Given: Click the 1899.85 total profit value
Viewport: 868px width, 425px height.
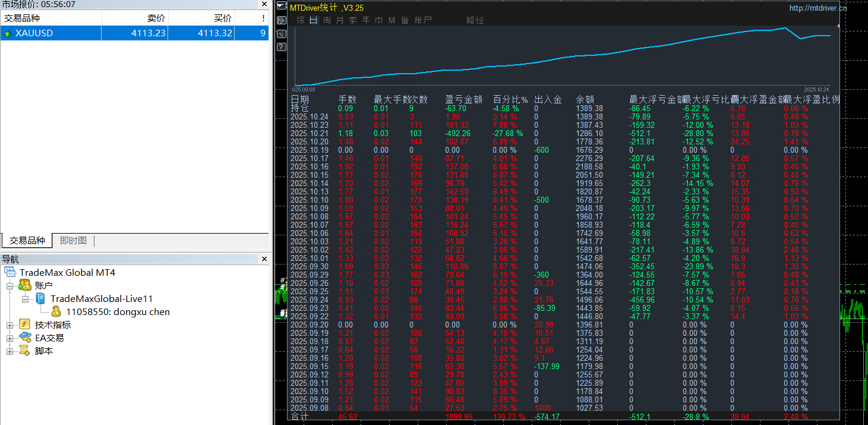Looking at the screenshot, I should 459,417.
